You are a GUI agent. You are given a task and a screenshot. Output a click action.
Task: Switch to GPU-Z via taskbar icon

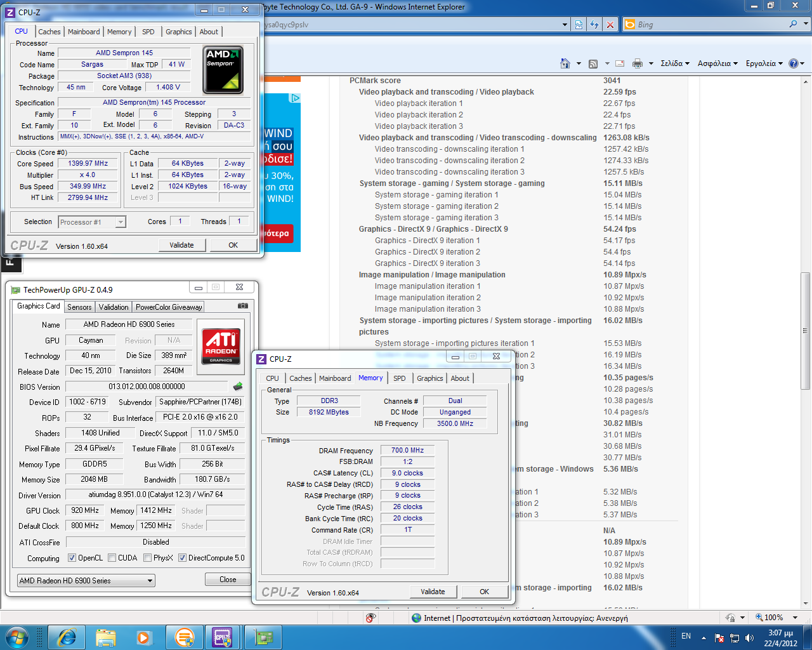click(x=263, y=637)
